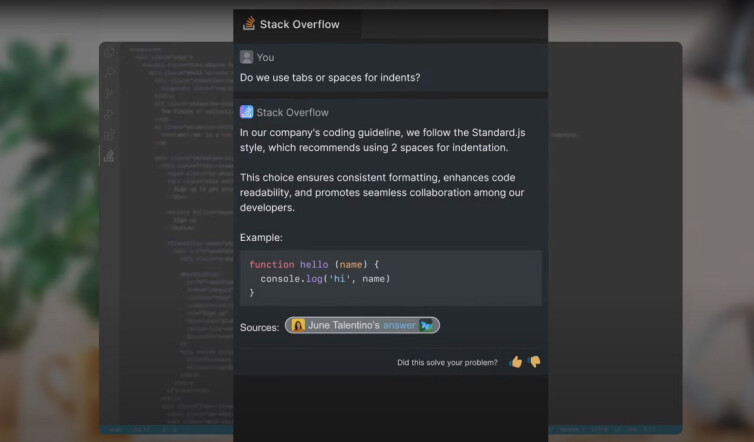Open Extensions in the VS Code activity bar

110,135
